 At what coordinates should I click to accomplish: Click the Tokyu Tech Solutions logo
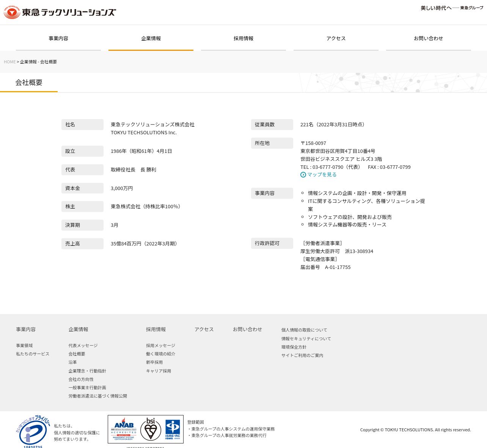60,12
